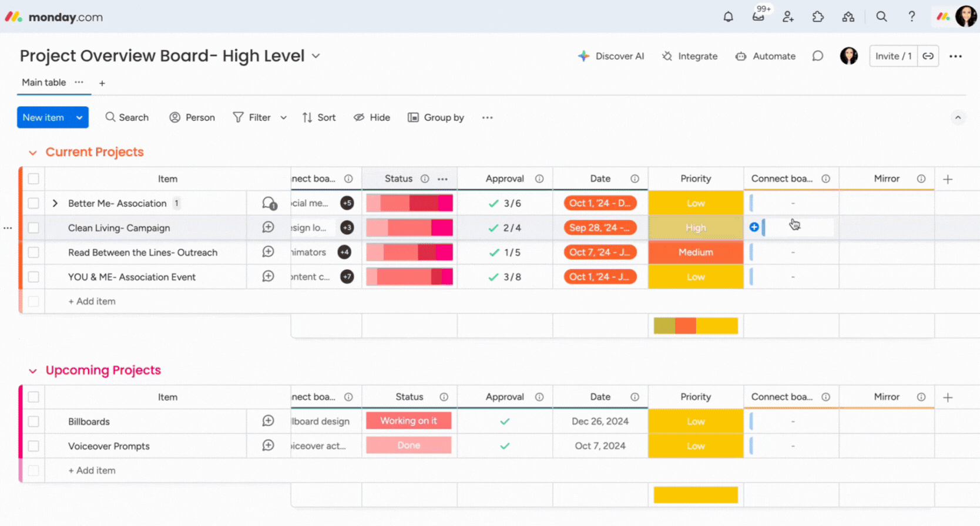Screen dimensions: 980x526
Task: Add a column with plus in Upcoming Projects
Action: (948, 397)
